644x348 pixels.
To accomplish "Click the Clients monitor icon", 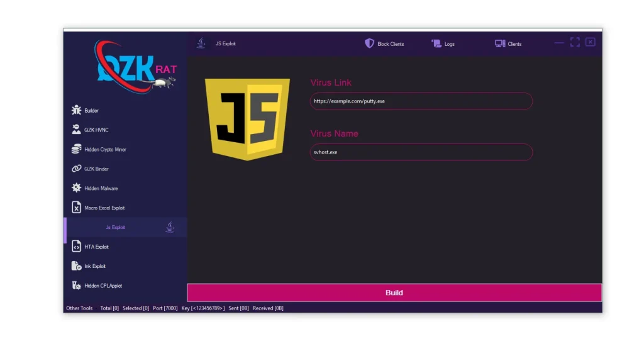I will [x=500, y=43].
